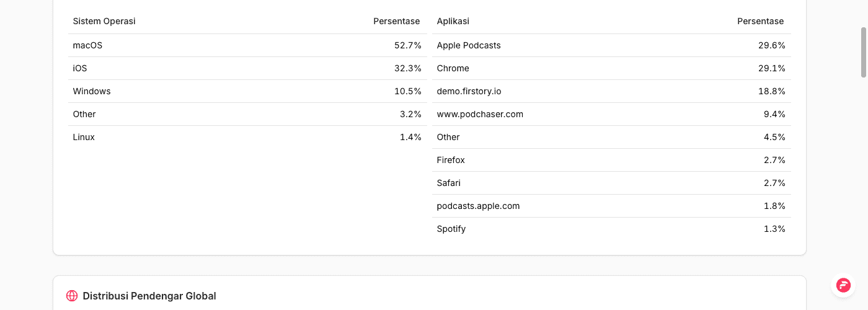Open the Firstory chat widget icon
This screenshot has width=868, height=310.
pos(843,285)
